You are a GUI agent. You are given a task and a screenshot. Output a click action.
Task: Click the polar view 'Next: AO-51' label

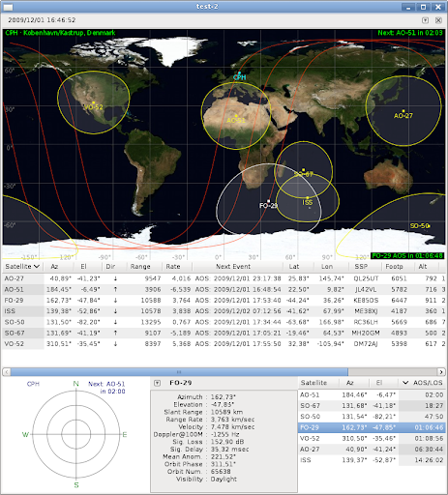tap(106, 388)
